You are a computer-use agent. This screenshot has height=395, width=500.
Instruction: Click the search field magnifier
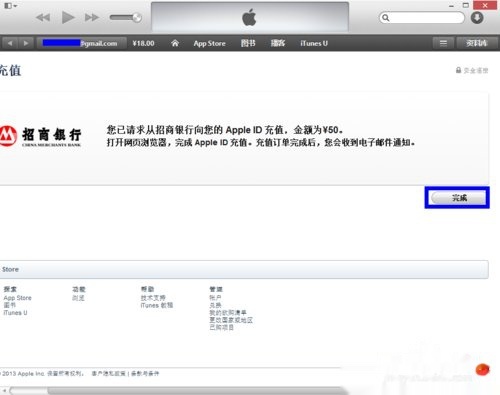click(386, 18)
